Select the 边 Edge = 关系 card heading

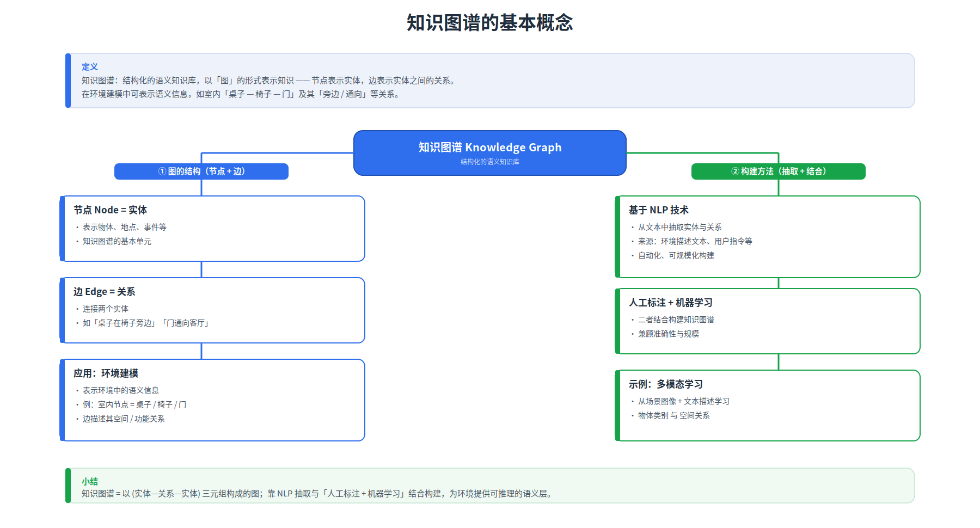coord(105,292)
